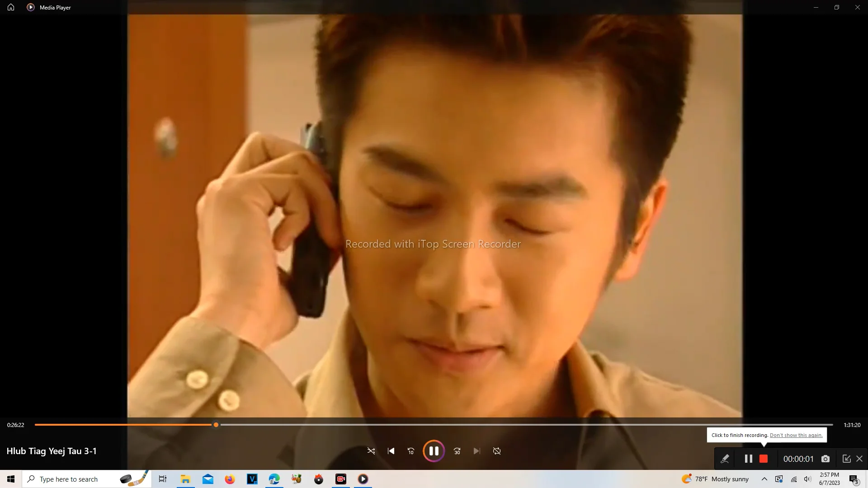868x488 pixels.
Task: Go to previous track
Action: [391, 451]
